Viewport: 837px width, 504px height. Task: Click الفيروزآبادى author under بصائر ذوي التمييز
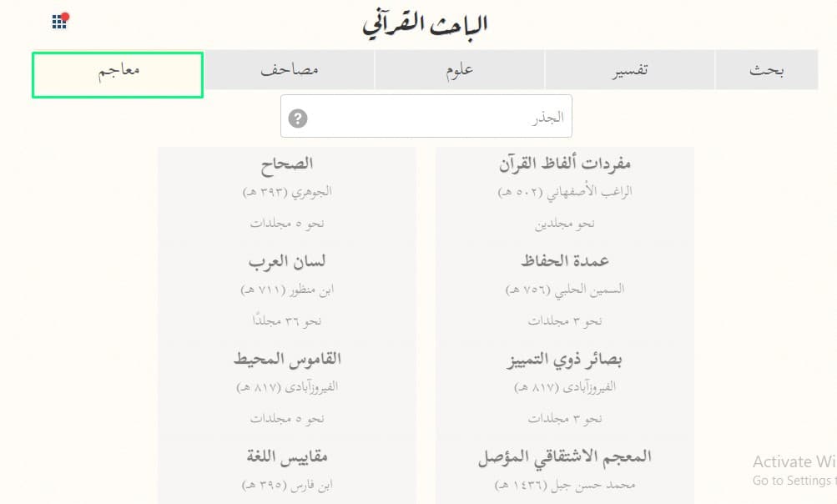point(565,387)
